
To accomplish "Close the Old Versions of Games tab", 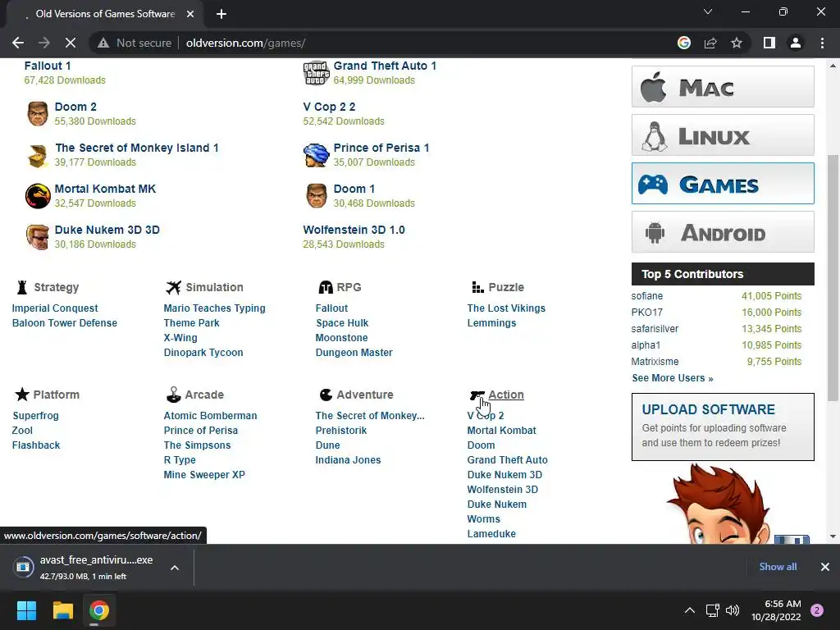I will [x=190, y=14].
